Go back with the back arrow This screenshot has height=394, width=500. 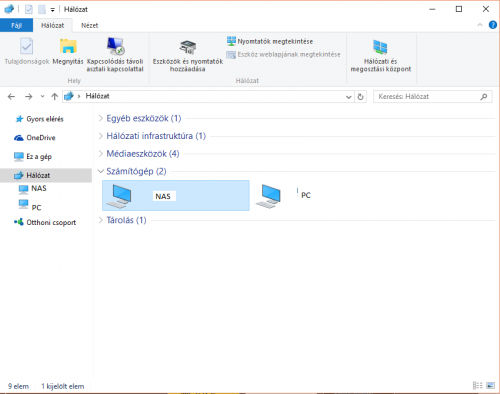pyautogui.click(x=11, y=97)
